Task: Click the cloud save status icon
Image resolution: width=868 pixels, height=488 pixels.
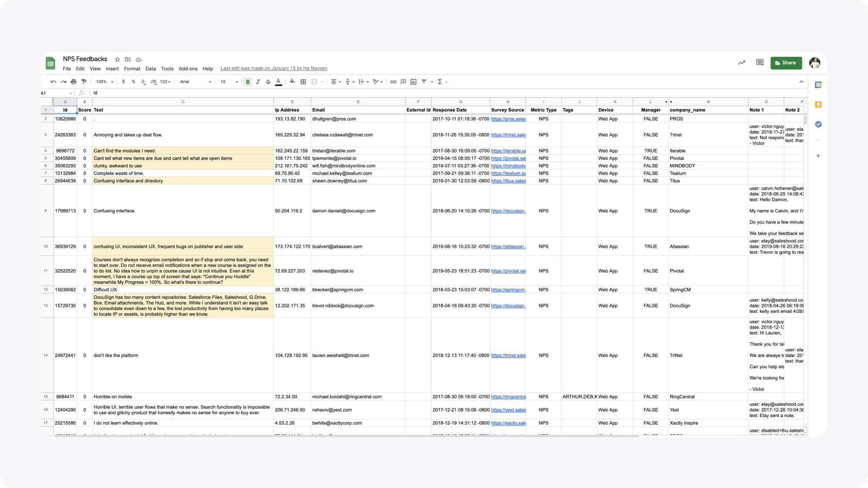Action: click(139, 60)
